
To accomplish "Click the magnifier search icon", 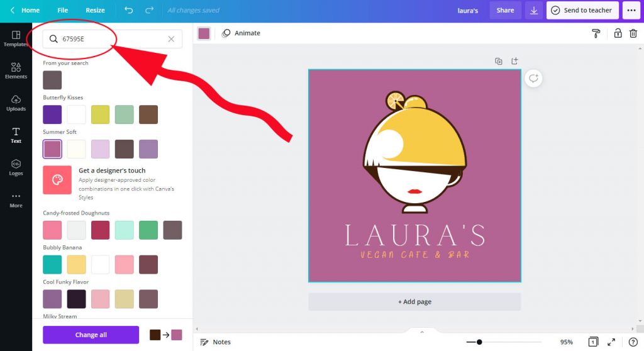I will pos(53,39).
